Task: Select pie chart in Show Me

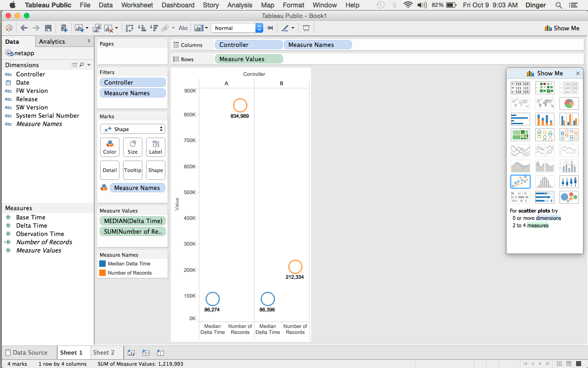Action: [x=569, y=103]
